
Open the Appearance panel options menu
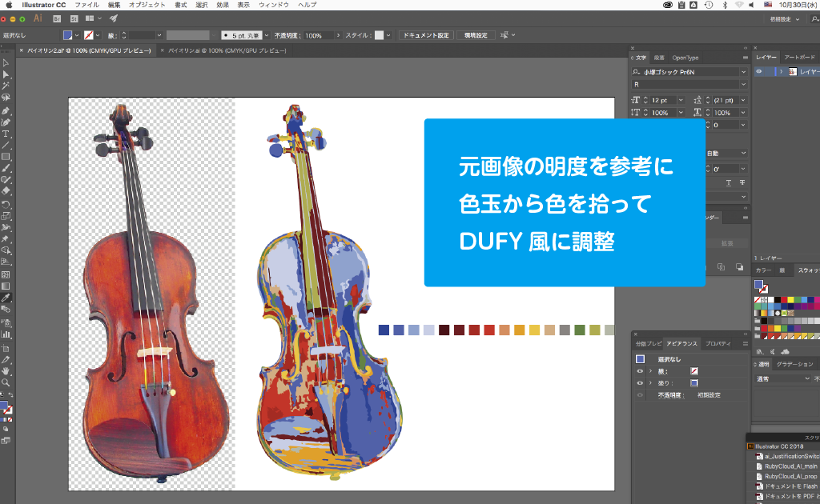[x=745, y=344]
